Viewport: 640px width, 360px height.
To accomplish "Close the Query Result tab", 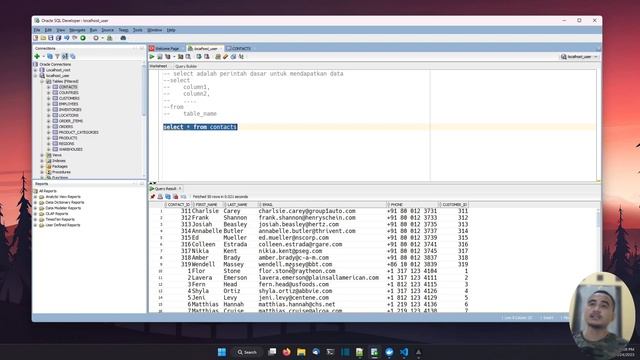I will (x=180, y=189).
